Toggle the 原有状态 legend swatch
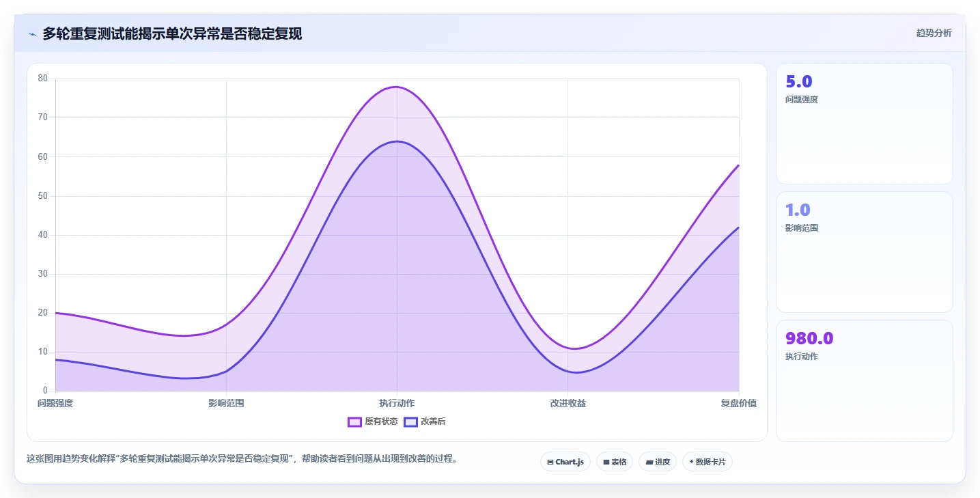 (354, 421)
